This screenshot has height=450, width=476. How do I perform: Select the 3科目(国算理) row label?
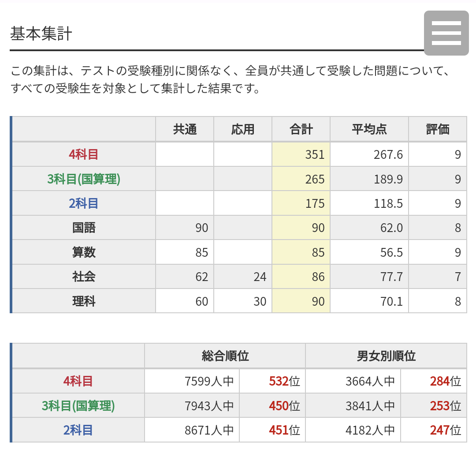point(83,178)
